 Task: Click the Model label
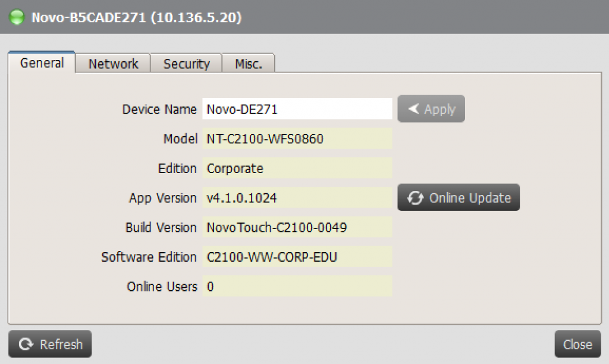pos(180,139)
